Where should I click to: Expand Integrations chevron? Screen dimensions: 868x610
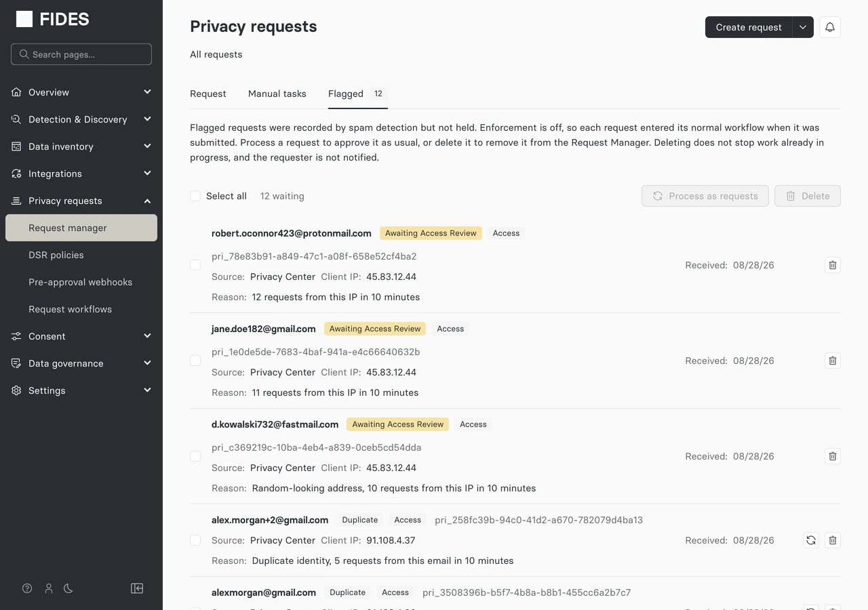(147, 174)
